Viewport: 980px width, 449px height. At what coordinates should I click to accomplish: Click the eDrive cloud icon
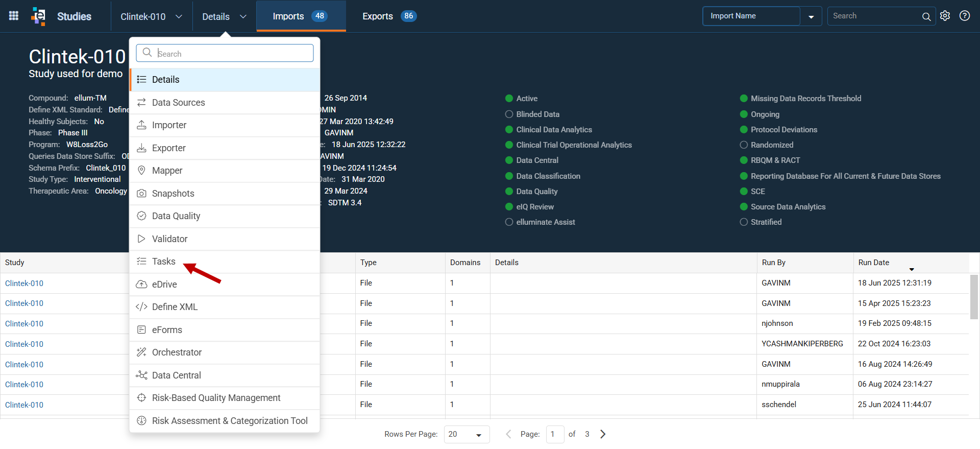pyautogui.click(x=141, y=285)
